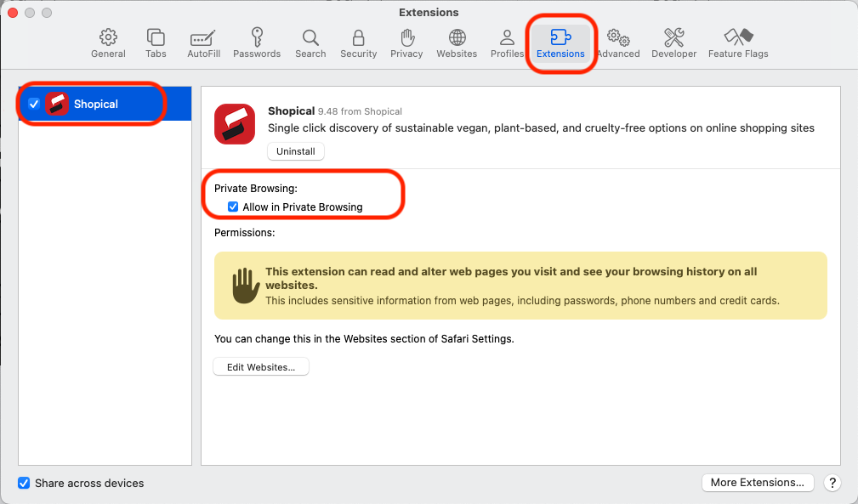Switch to AutoFill settings
Screen dimensions: 858x504
(x=203, y=43)
